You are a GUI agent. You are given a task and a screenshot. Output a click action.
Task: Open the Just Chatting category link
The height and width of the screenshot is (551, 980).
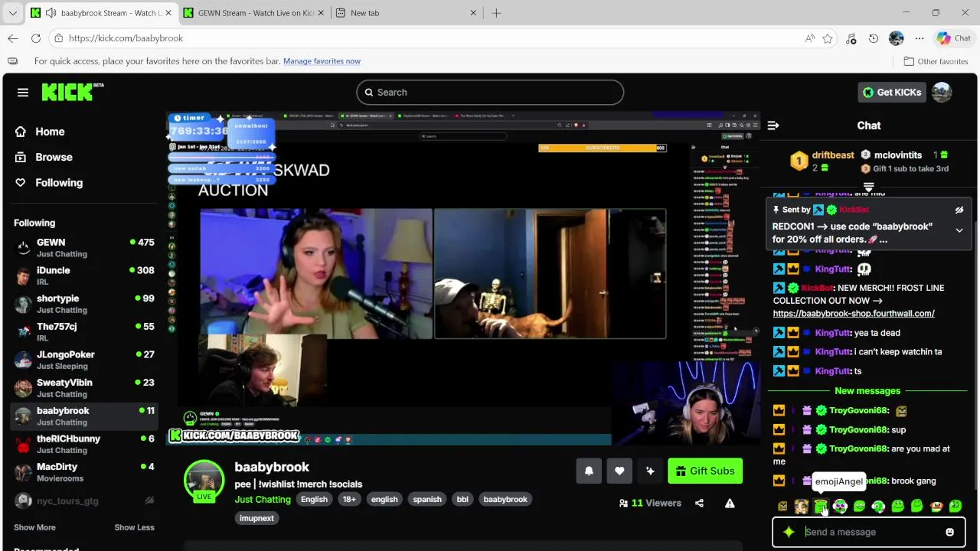(263, 499)
